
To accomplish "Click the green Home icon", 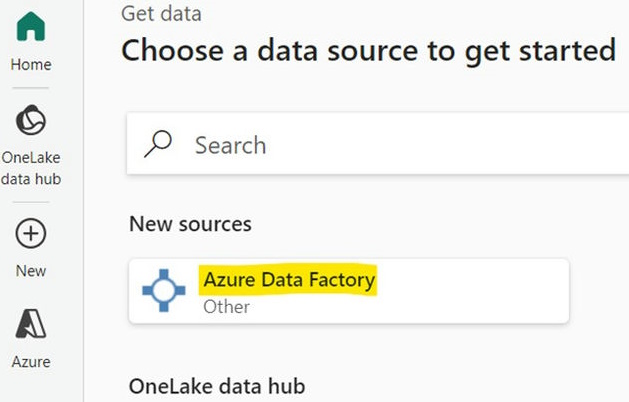I will click(x=31, y=26).
